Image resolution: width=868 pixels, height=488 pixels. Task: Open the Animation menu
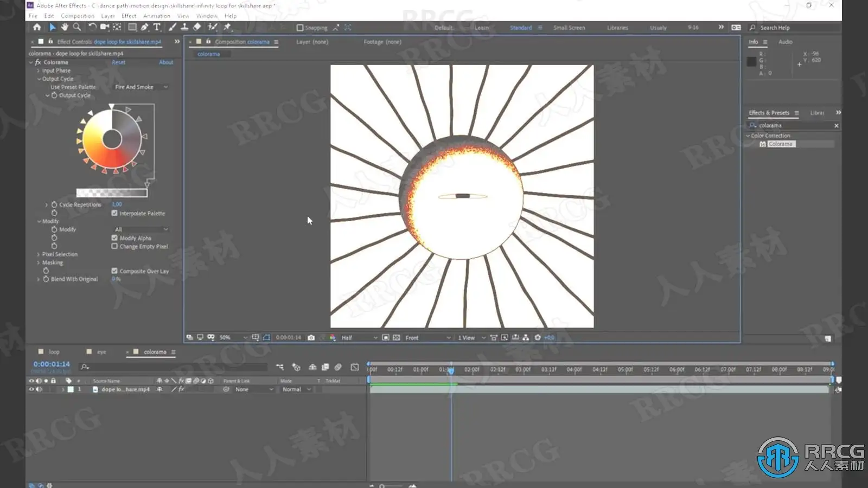coord(157,16)
